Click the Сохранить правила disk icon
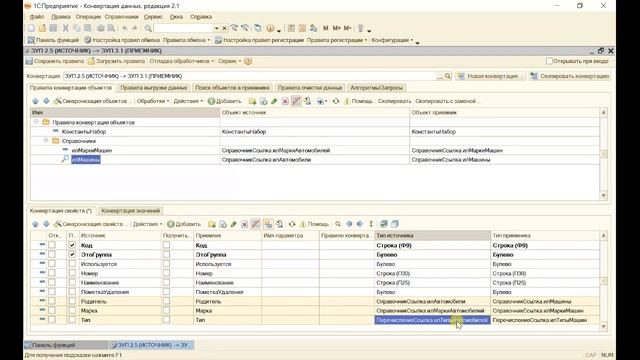 29,61
